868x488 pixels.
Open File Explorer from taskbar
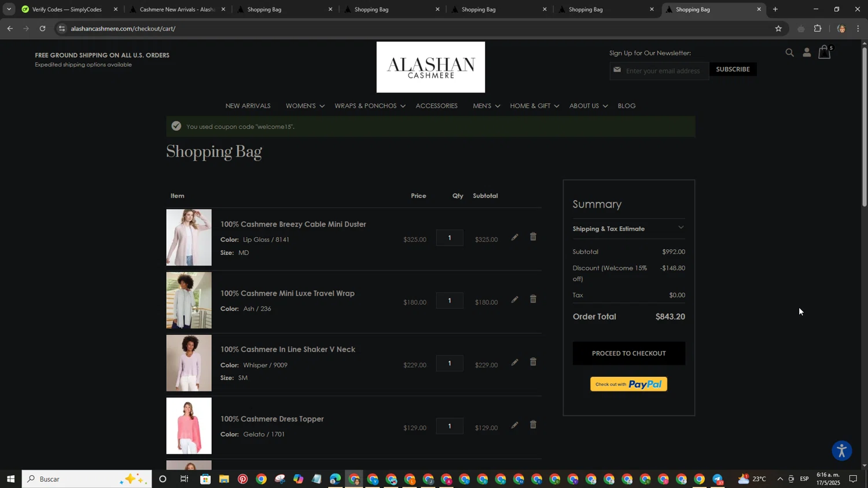224,479
